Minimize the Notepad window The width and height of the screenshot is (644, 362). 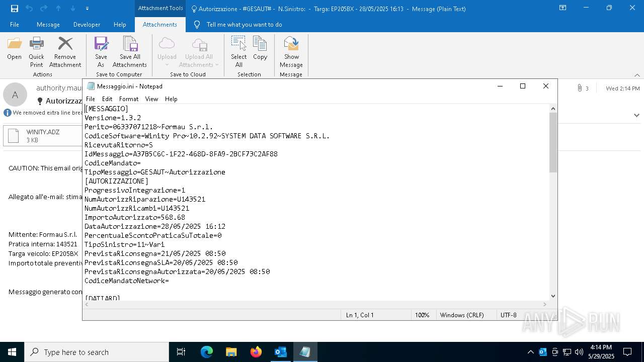[500, 86]
